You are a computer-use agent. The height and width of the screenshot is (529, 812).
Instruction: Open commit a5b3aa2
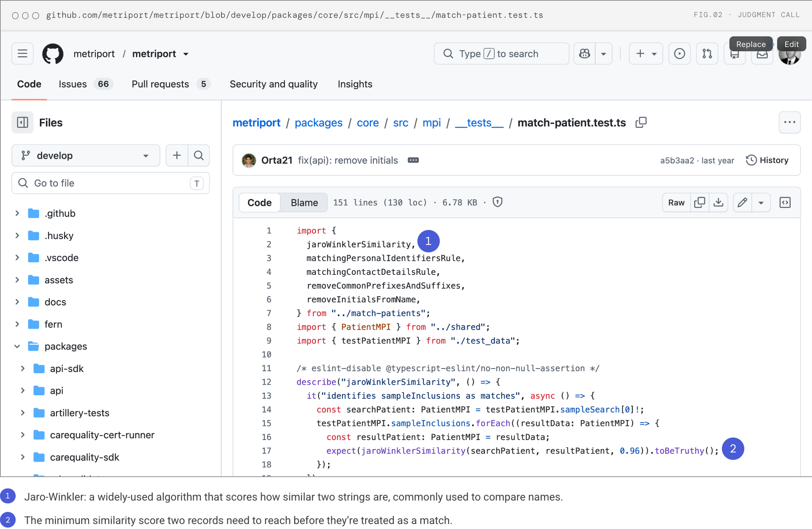tap(677, 160)
